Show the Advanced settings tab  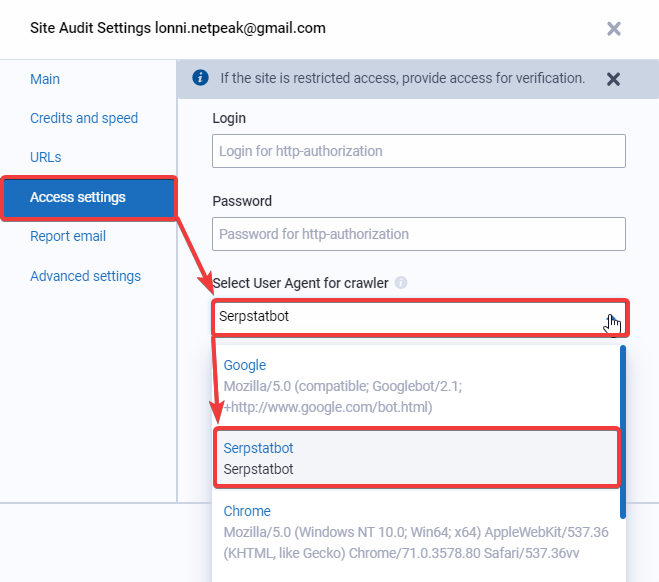(85, 276)
